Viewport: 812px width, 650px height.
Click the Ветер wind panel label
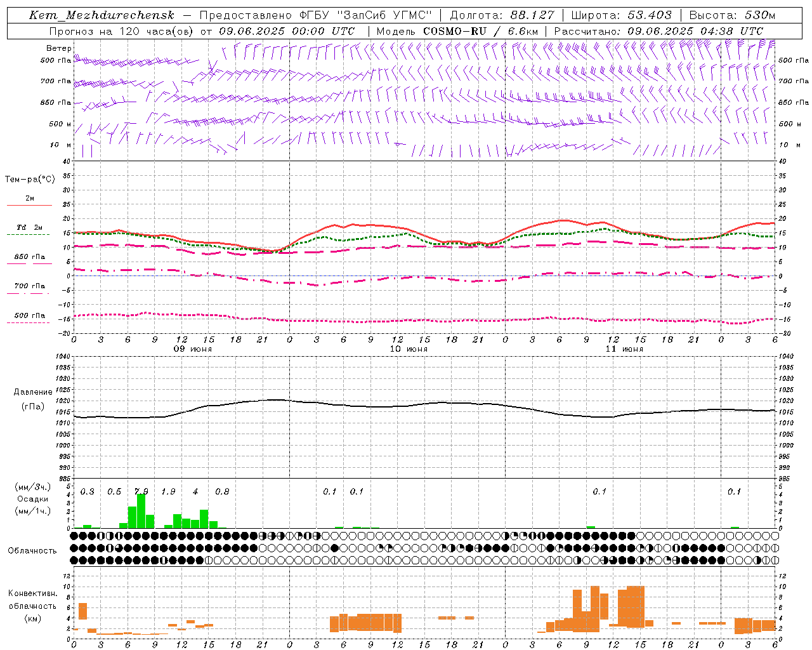59,48
